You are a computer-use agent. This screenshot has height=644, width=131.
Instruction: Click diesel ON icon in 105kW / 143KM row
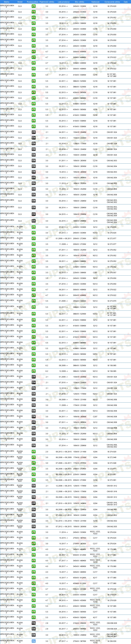coord(34,503)
